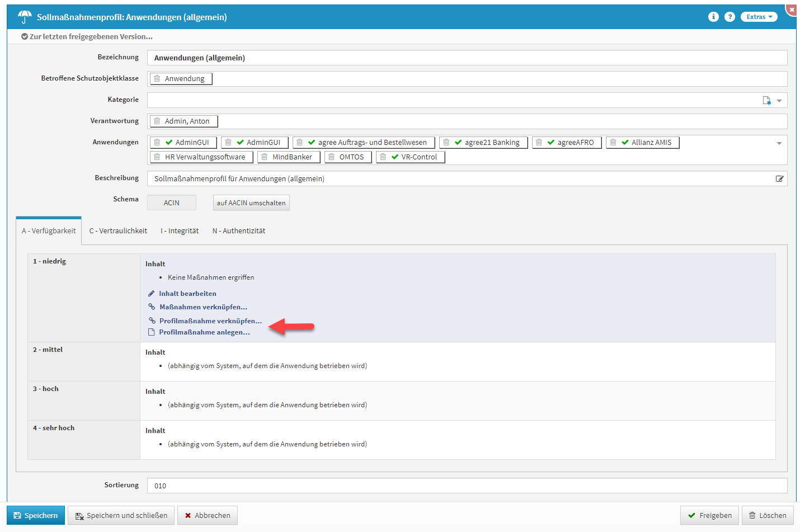
Task: Switch to C - Vertraulichkeit tab
Action: coord(118,231)
